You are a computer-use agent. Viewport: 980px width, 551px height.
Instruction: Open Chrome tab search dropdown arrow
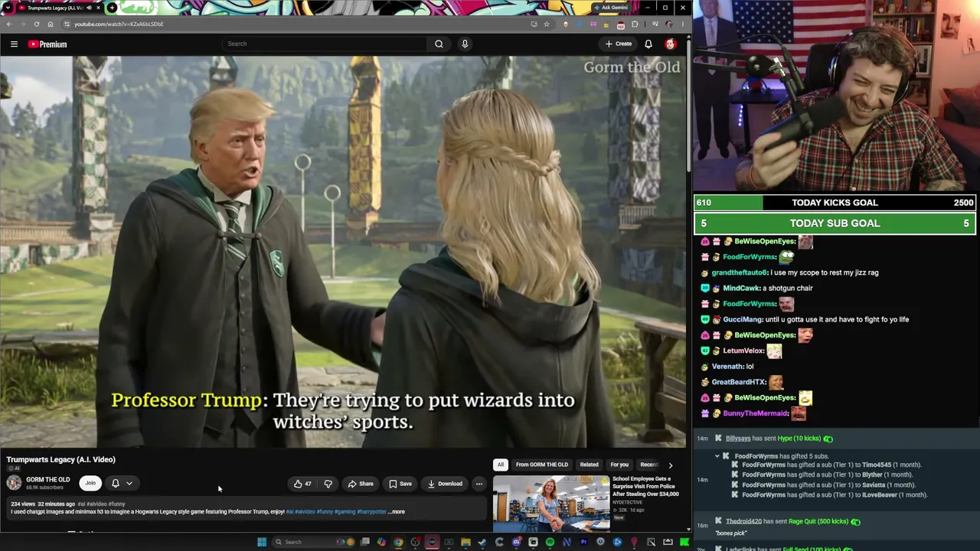point(8,8)
